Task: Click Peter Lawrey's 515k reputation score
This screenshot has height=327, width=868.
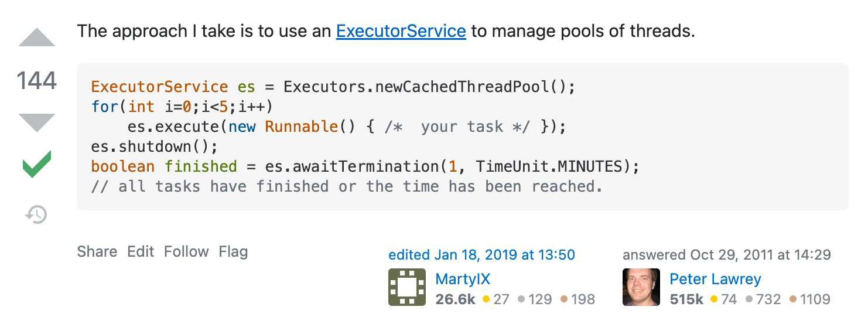Action: coord(686,299)
